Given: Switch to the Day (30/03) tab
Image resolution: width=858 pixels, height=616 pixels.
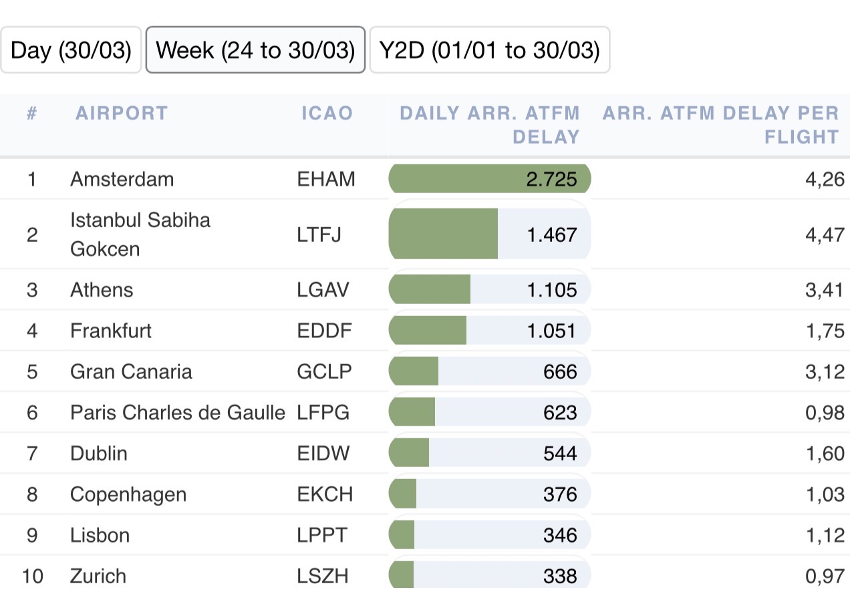Looking at the screenshot, I should (x=71, y=50).
